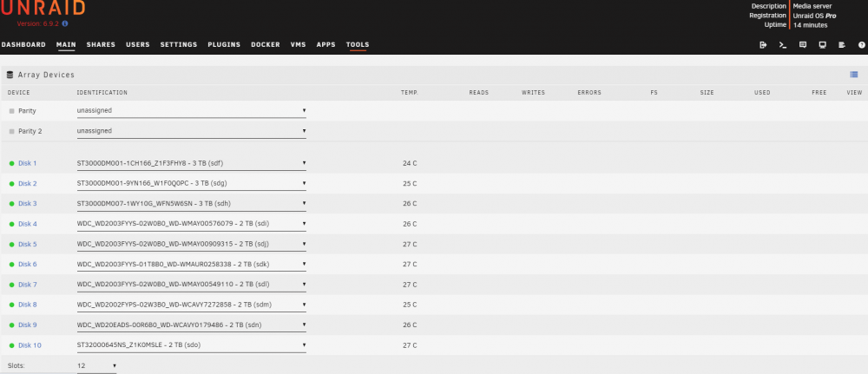Open Disk 7 device dropdown (sdl)
This screenshot has height=374, width=868.
192,285
